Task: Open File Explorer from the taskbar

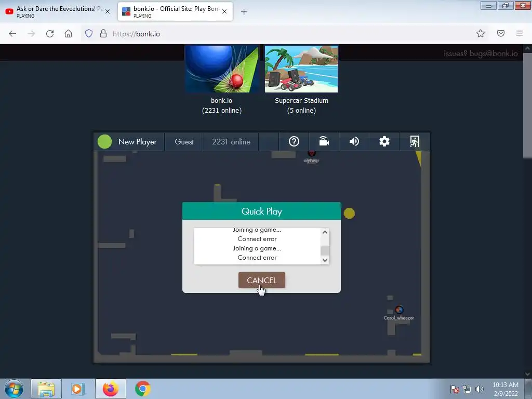Action: 46,389
